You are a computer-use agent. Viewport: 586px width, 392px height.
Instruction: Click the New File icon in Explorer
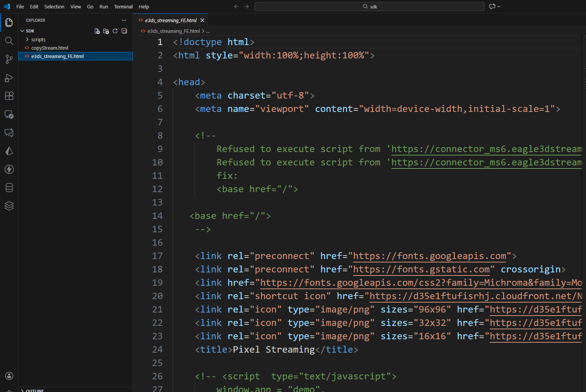coord(97,31)
